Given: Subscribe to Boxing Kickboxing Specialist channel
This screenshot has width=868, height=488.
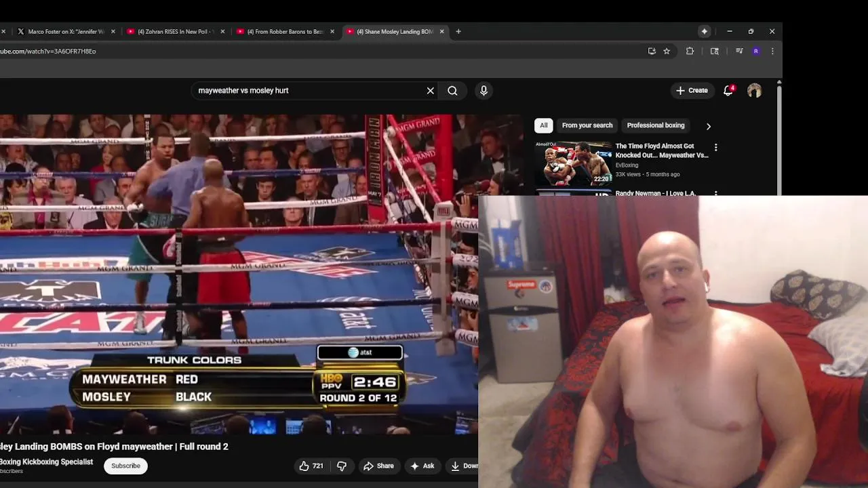Looking at the screenshot, I should [125, 466].
